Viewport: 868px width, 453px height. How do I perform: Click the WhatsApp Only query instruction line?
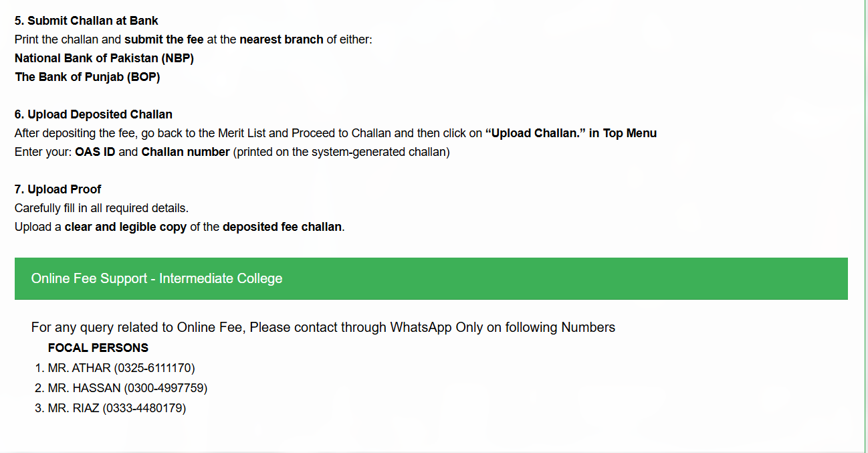click(x=323, y=327)
